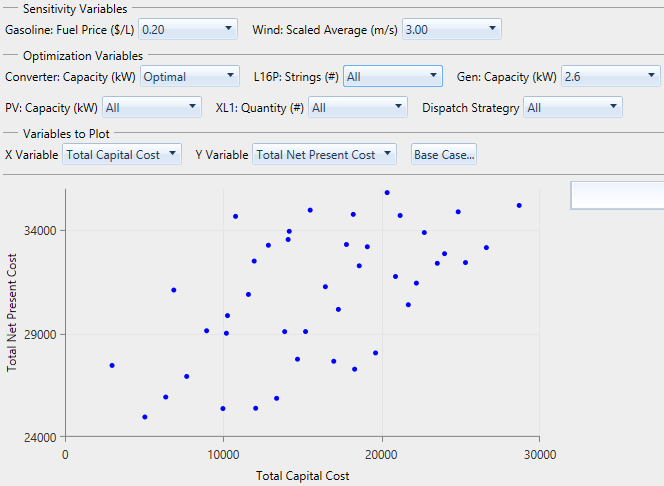664x486 pixels.
Task: Click the Base Case... button
Action: (444, 154)
